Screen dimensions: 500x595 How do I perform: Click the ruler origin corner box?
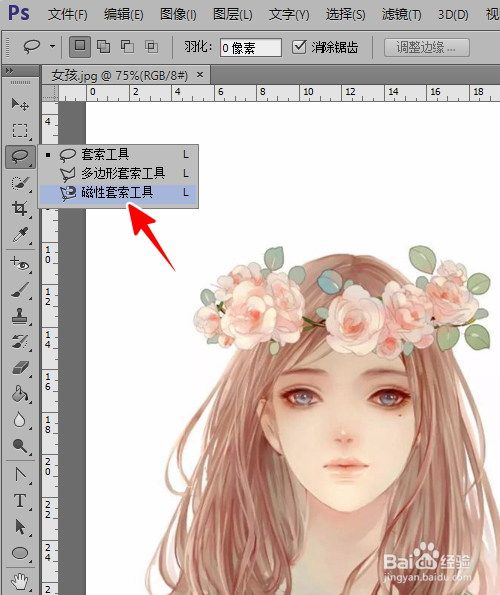pos(50,93)
